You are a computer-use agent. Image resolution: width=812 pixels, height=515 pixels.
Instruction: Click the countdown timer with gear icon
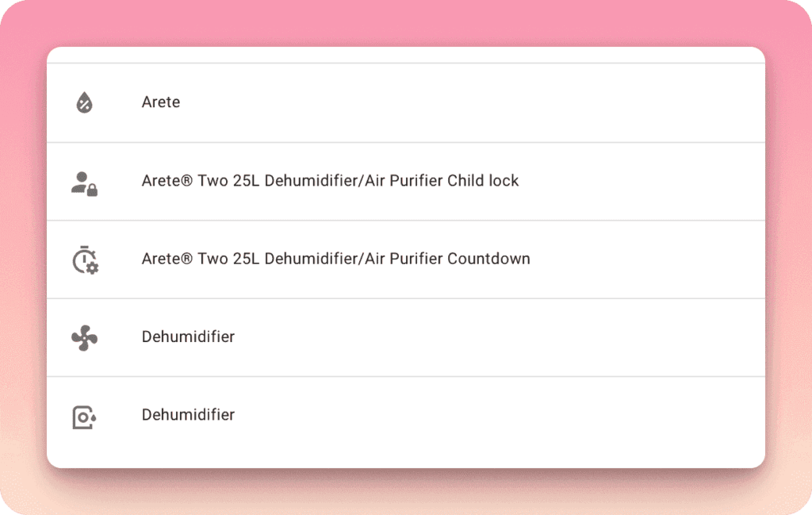[84, 260]
